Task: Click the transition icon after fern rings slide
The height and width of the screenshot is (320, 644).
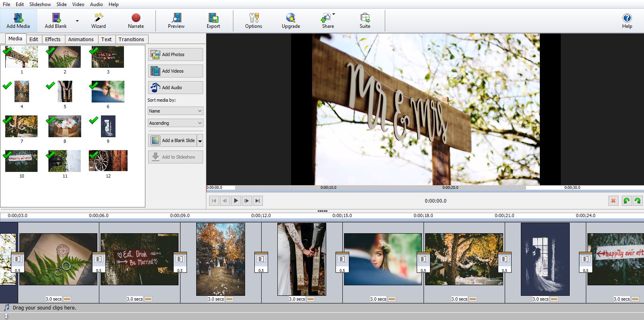Action: 99,259
